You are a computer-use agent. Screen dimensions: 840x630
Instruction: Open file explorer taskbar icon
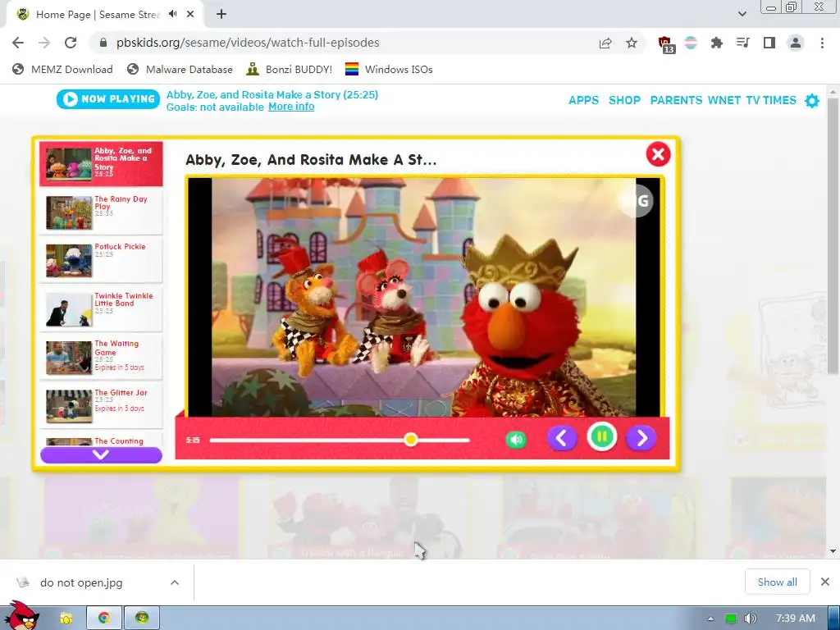[x=66, y=619]
